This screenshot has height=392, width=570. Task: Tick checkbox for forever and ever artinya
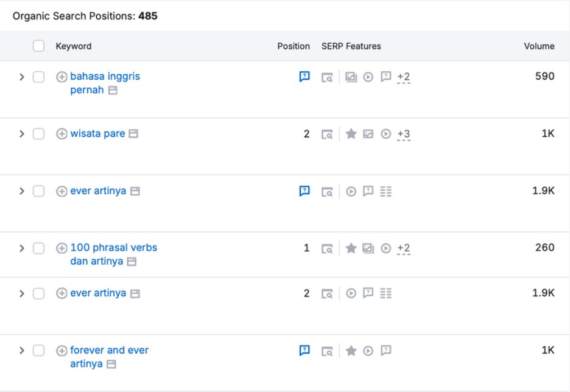(x=38, y=350)
